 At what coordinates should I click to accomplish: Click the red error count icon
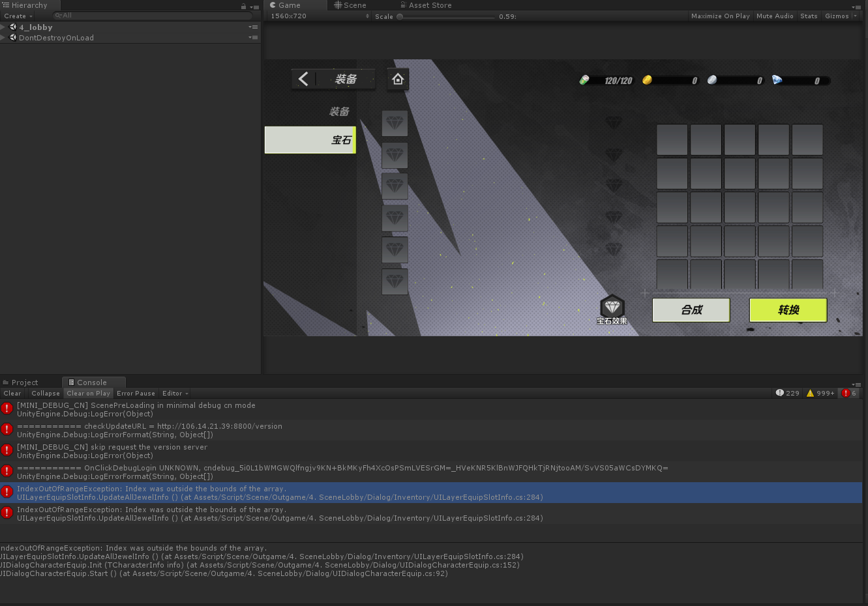846,393
